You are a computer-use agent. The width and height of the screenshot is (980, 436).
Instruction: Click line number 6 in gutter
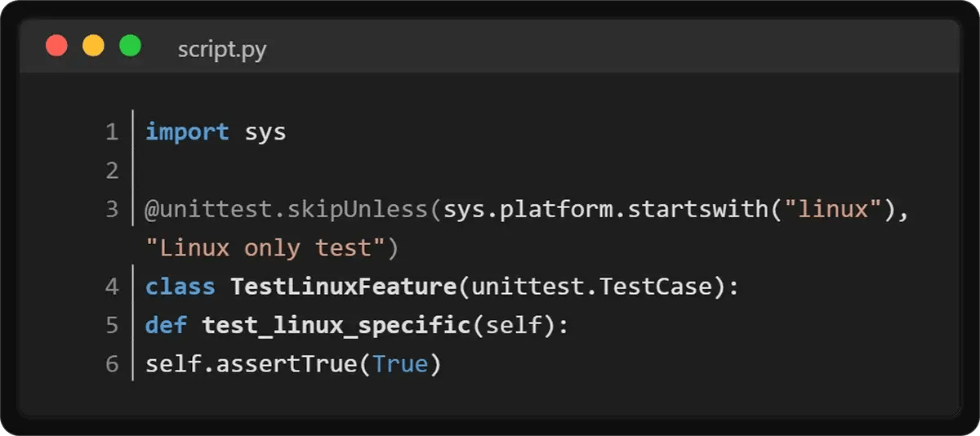point(112,364)
